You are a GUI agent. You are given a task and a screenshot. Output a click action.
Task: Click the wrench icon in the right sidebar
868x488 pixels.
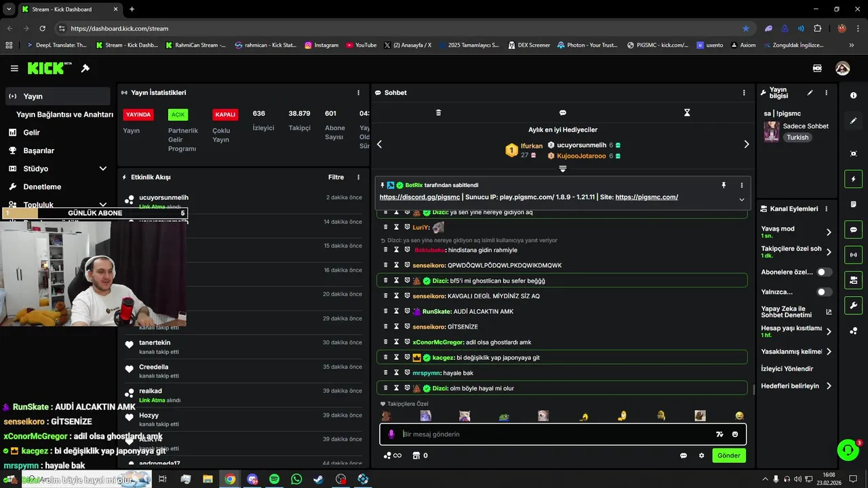point(853,305)
